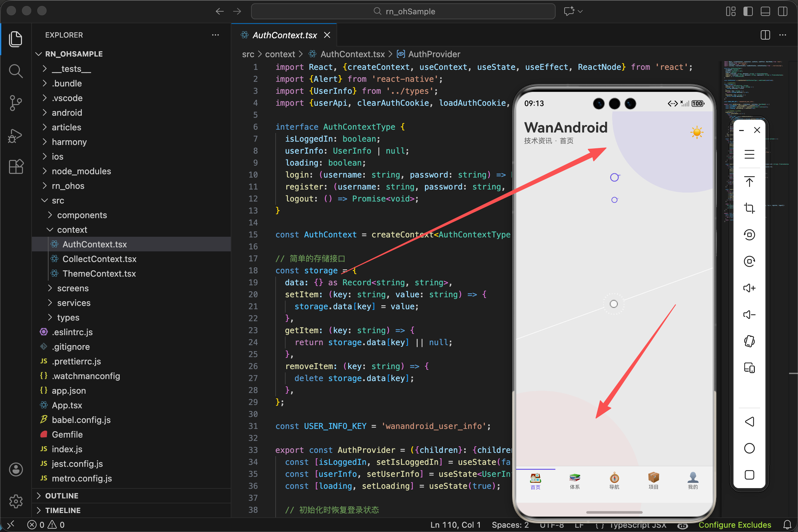The image size is (798, 532).
Task: Click the emulator volume up icon
Action: pyautogui.click(x=749, y=288)
